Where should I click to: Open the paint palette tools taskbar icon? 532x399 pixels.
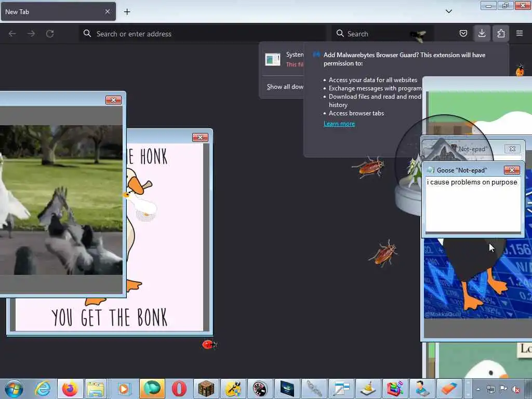coord(233,389)
